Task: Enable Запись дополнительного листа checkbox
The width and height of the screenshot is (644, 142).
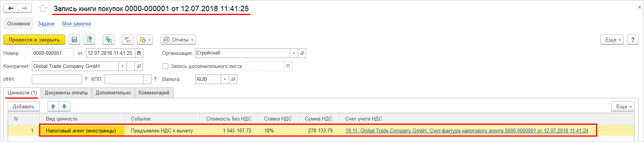Action: [x=166, y=66]
